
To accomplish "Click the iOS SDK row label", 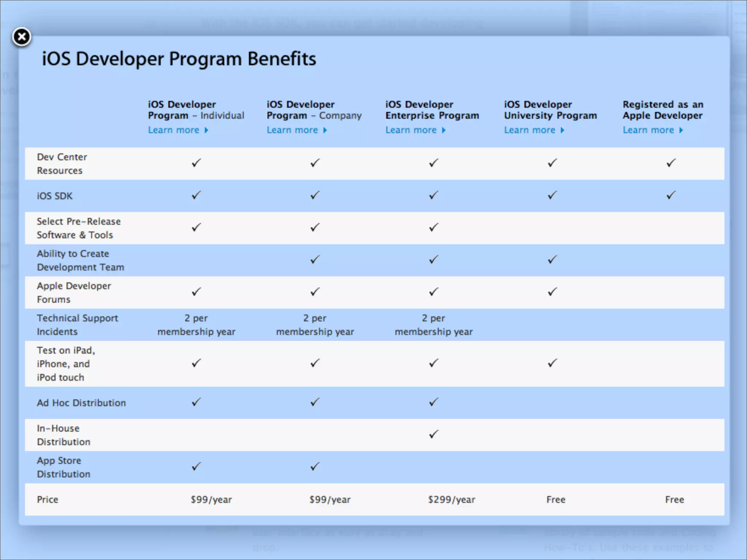I will pyautogui.click(x=55, y=196).
